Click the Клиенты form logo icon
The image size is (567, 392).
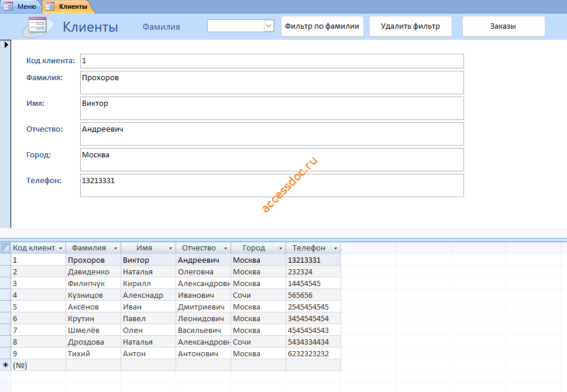click(37, 27)
